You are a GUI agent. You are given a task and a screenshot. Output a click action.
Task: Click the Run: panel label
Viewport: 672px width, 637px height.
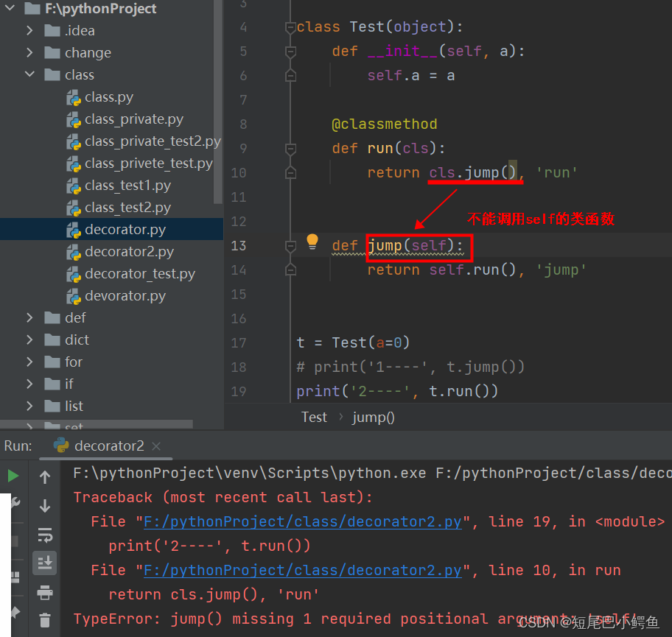click(18, 446)
